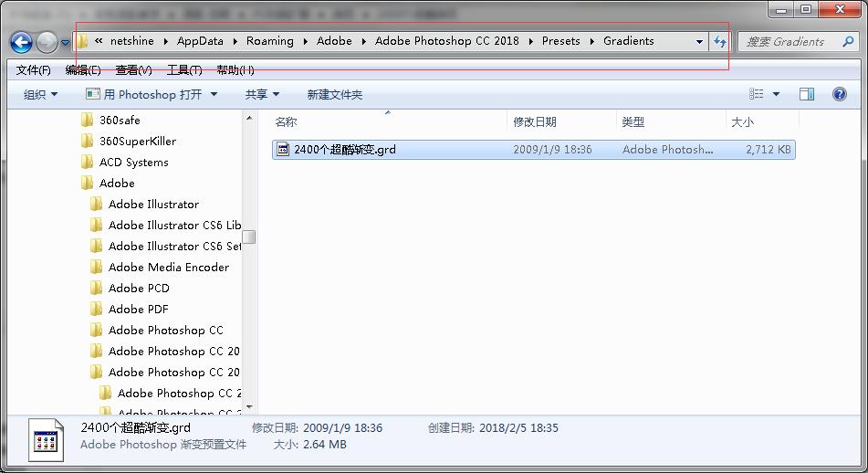Click 用 Photoshop 打开 button

pos(144,95)
